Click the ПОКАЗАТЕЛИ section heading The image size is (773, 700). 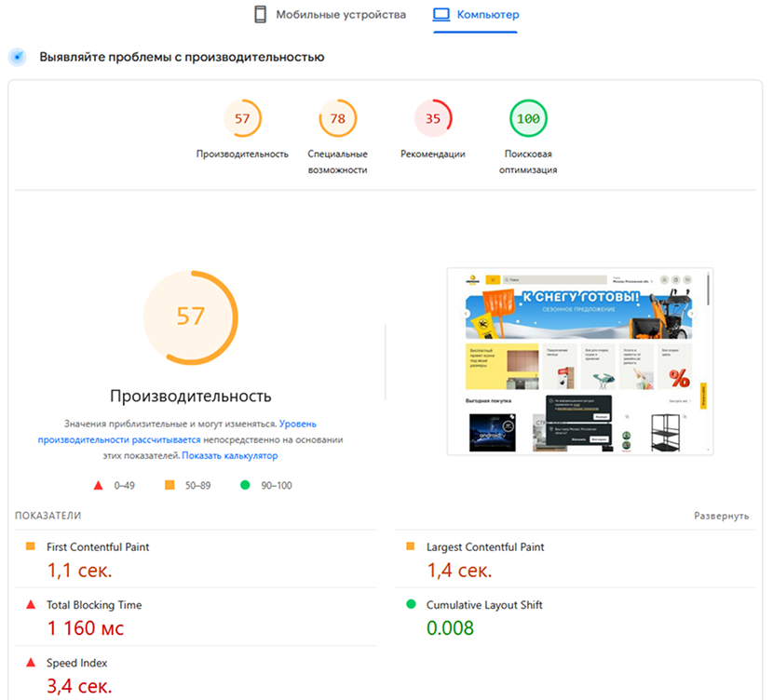click(47, 516)
